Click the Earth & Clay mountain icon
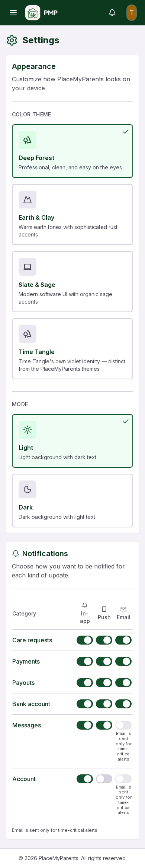This screenshot has width=145, height=868. [x=28, y=200]
